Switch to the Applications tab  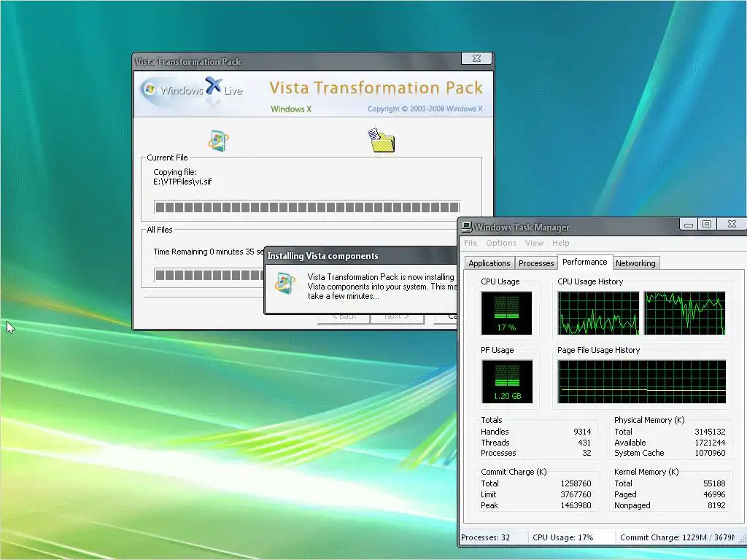click(x=489, y=263)
